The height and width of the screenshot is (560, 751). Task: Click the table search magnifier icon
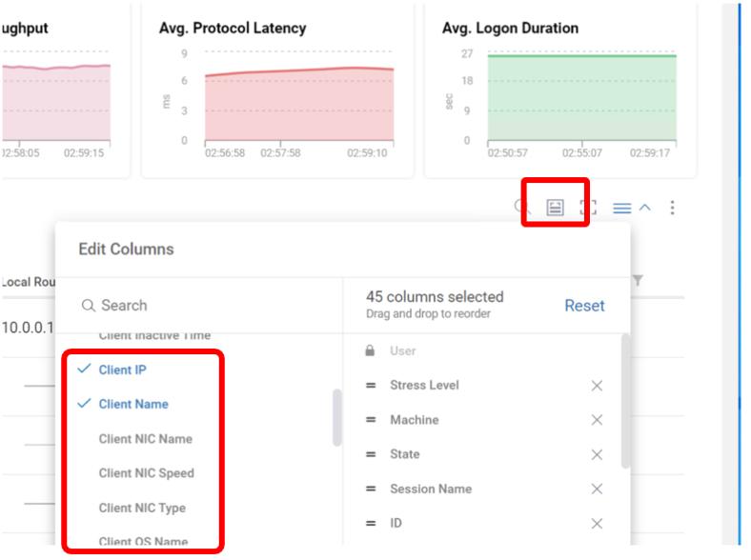click(521, 208)
